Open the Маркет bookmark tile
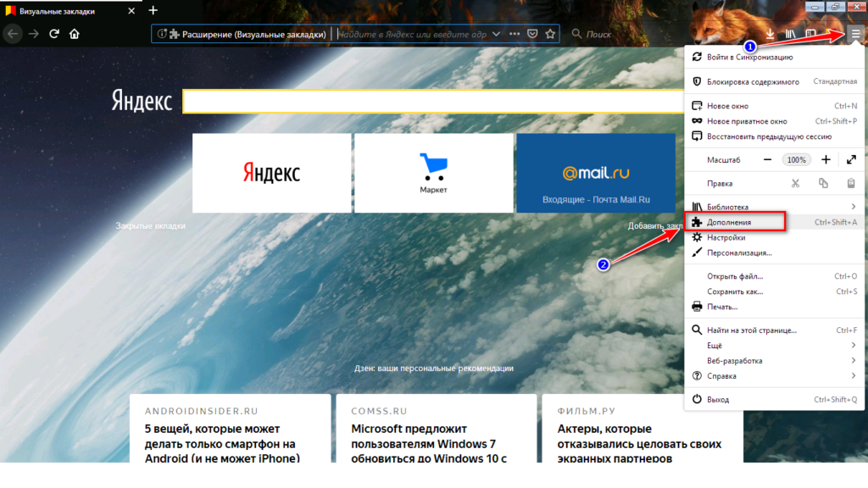Viewport: 868px width, 488px height. pyautogui.click(x=433, y=173)
